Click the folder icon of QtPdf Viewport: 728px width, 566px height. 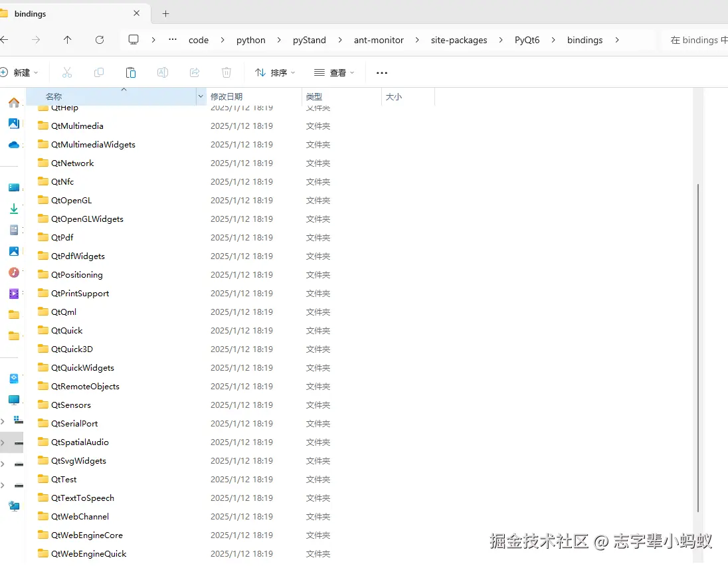click(x=43, y=236)
